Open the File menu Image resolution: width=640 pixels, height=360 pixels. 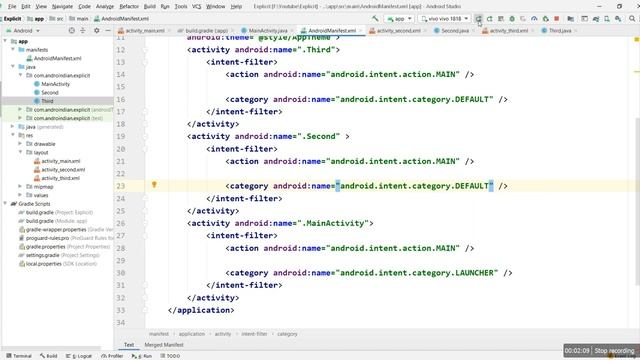12,7
